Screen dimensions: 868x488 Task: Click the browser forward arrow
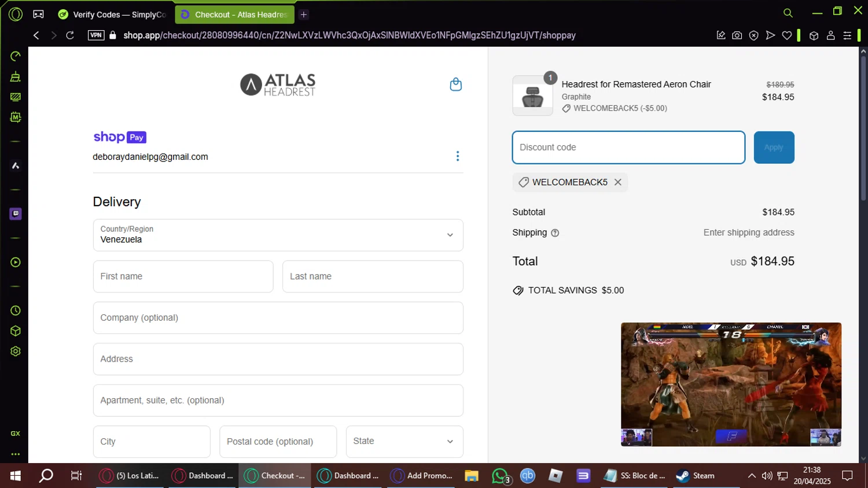point(53,35)
